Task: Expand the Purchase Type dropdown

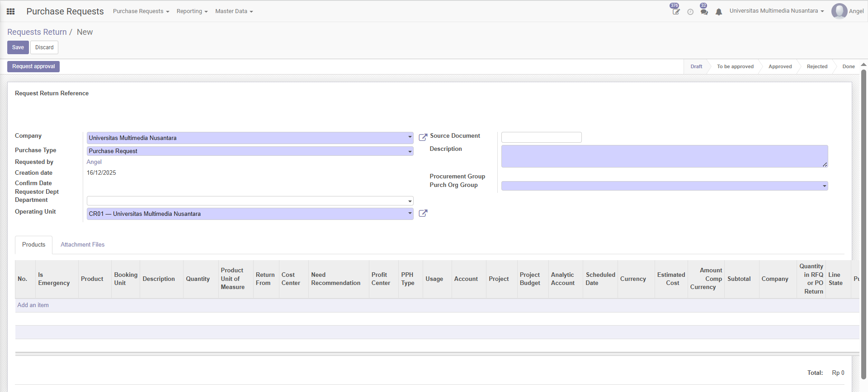Action: (410, 151)
